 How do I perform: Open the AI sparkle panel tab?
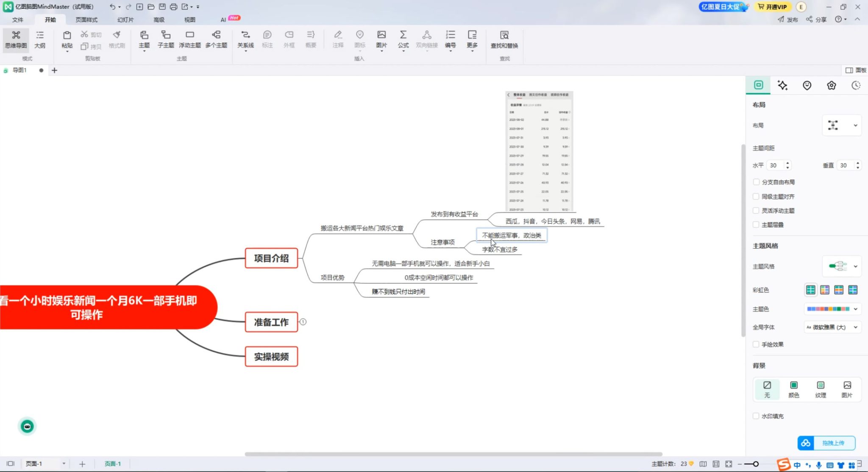pos(782,85)
